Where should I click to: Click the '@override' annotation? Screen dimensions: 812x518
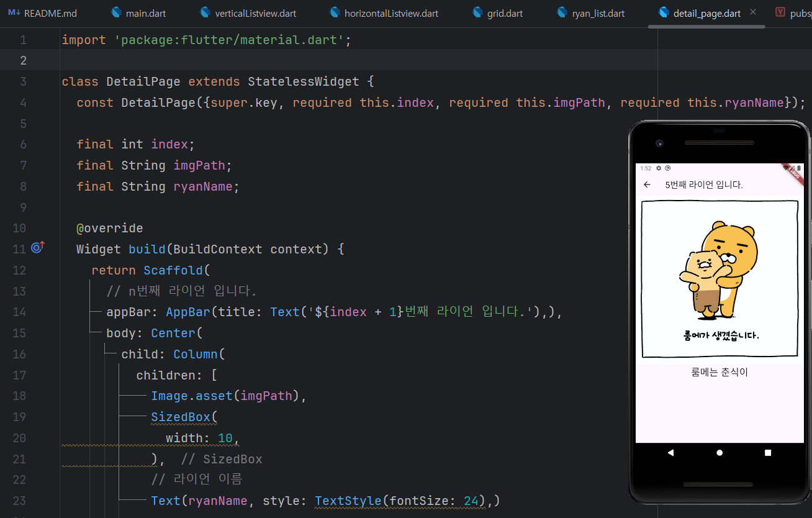[110, 228]
